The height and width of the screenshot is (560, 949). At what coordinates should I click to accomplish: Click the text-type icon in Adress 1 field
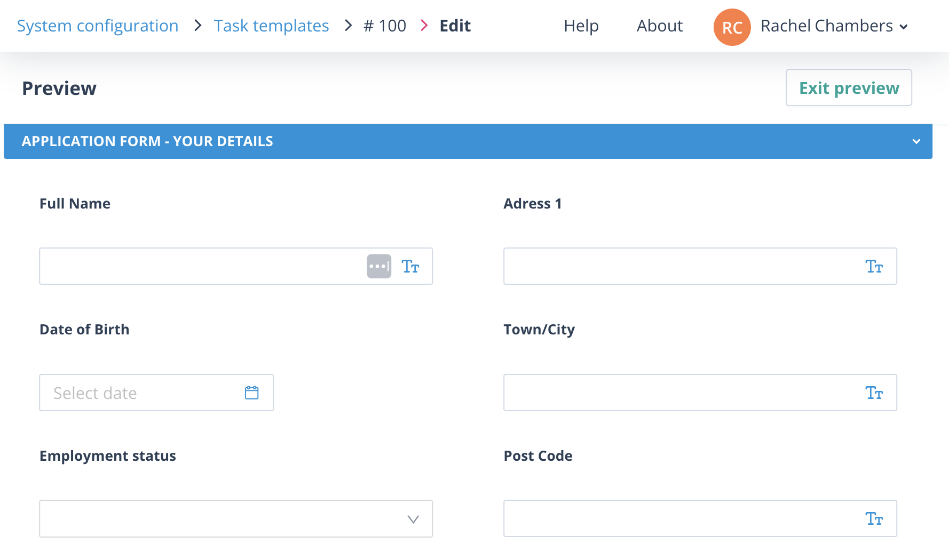[x=874, y=266]
